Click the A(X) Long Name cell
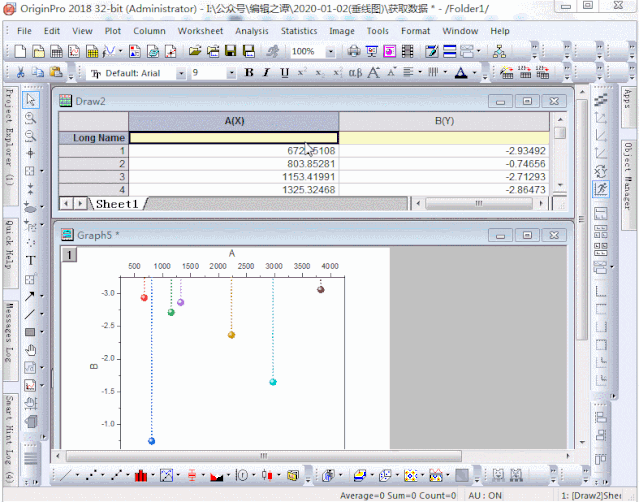Screen dimensions: 639x502 click(x=234, y=138)
